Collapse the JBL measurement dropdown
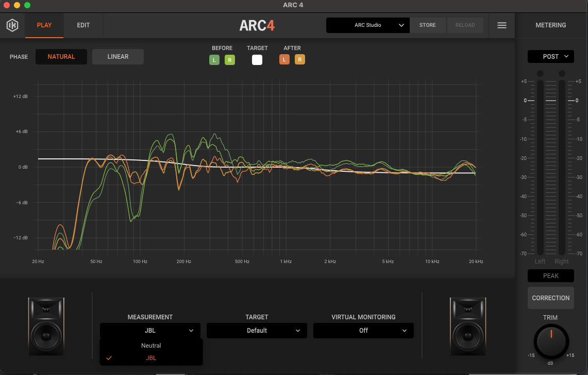The height and width of the screenshot is (375, 588). (150, 331)
